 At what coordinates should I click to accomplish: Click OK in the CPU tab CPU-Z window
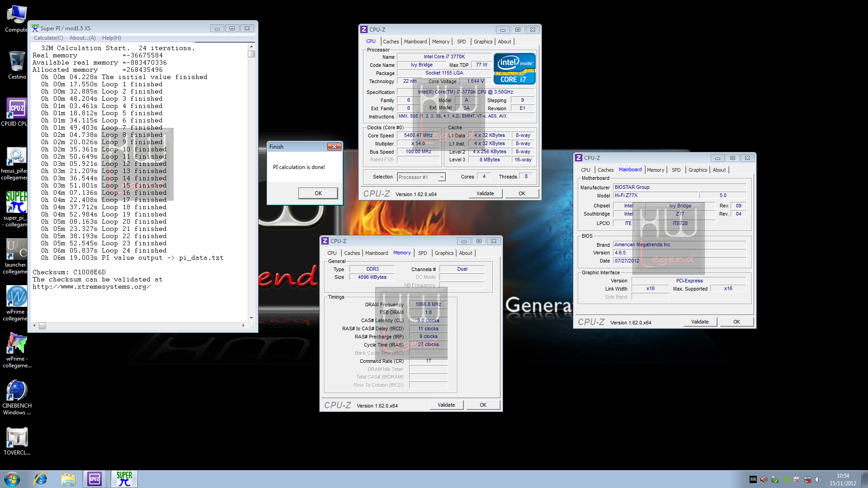point(522,193)
